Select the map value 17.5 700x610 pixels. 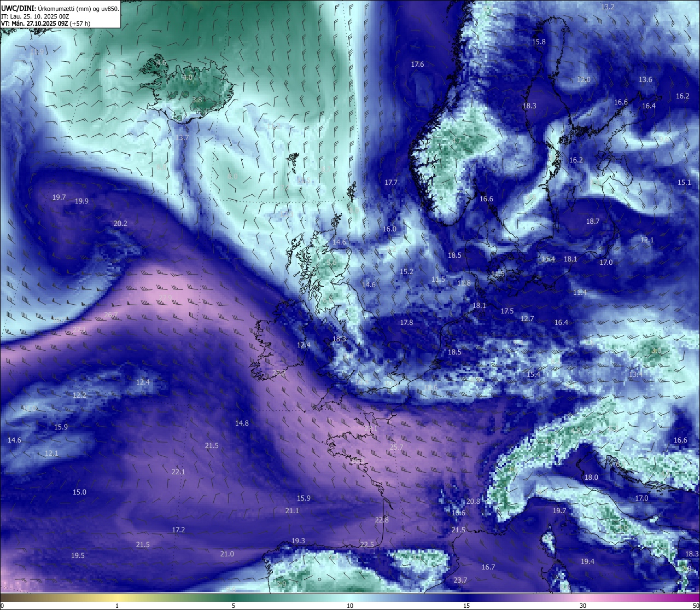tap(507, 311)
